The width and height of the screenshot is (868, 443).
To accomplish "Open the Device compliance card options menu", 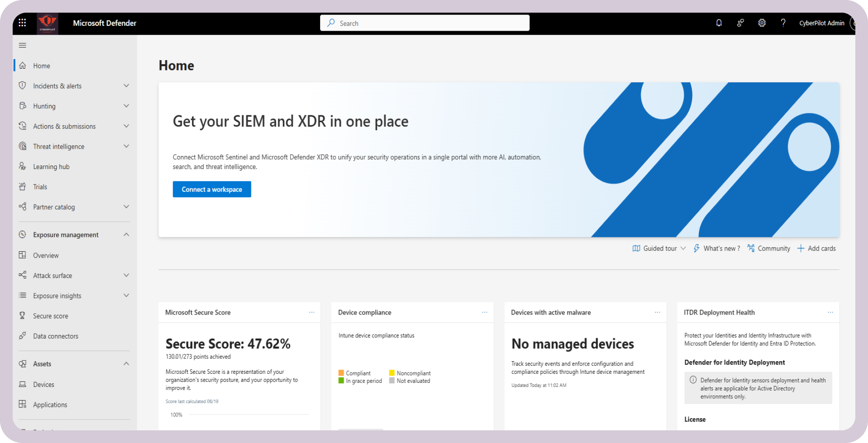I will [x=485, y=312].
